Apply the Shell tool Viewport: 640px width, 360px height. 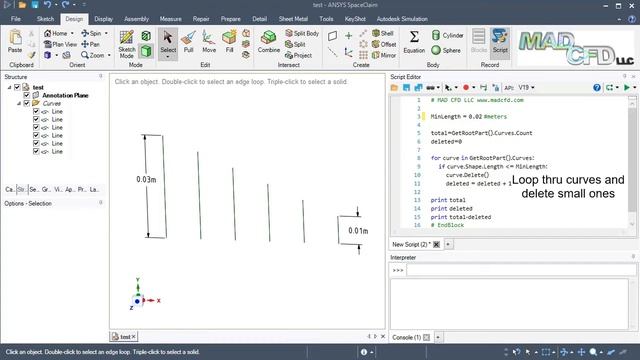coord(383,33)
